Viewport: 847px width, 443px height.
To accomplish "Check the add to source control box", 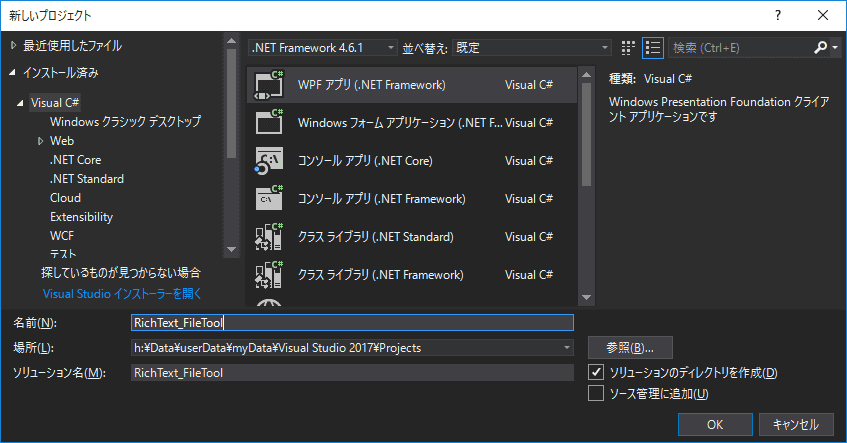I will click(596, 393).
